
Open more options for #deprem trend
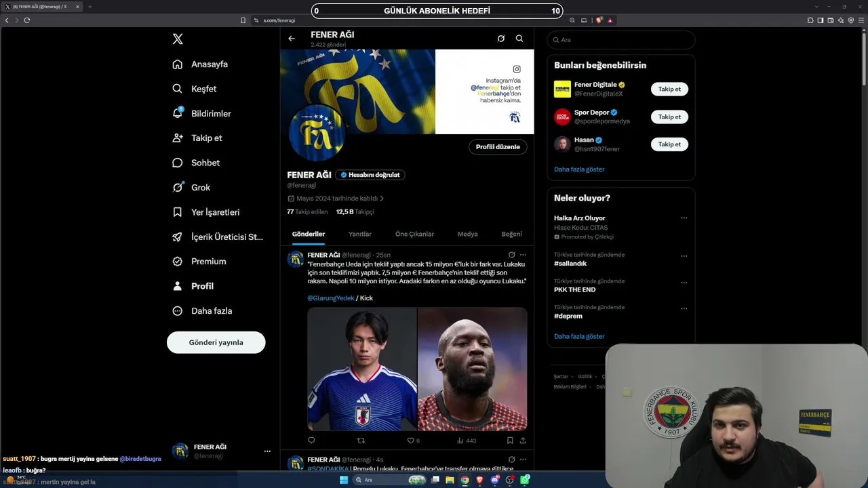684,309
